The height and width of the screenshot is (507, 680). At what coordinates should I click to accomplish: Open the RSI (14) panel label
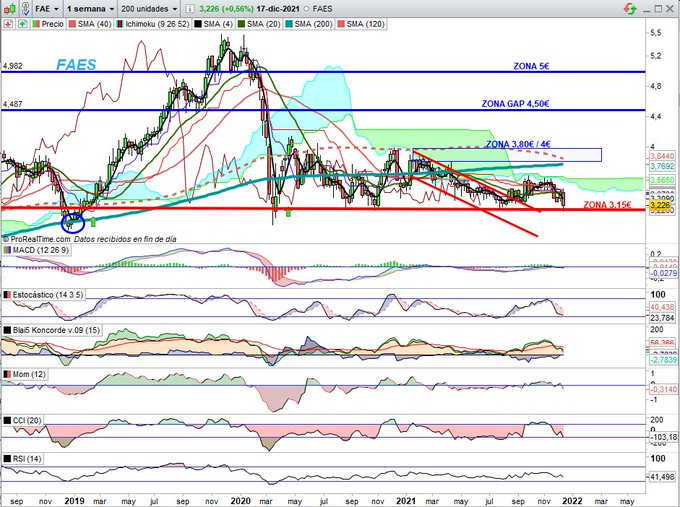(27, 458)
